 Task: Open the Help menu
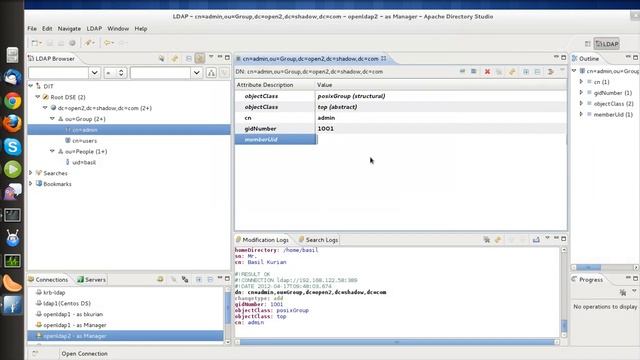tap(141, 29)
